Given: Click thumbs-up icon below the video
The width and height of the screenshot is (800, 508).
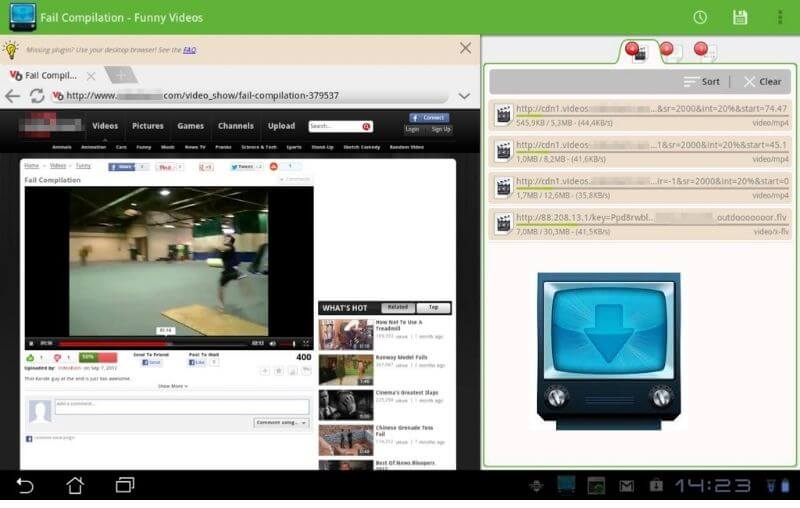Looking at the screenshot, I should (30, 357).
